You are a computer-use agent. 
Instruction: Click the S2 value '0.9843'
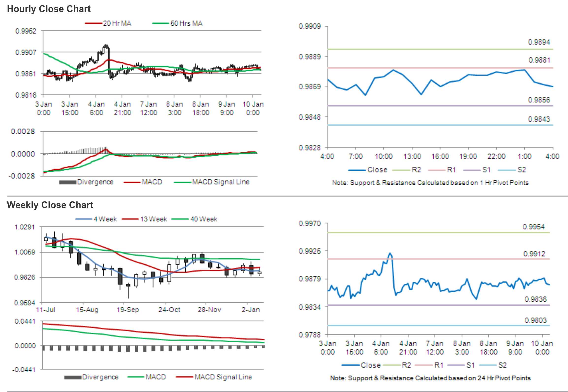539,119
